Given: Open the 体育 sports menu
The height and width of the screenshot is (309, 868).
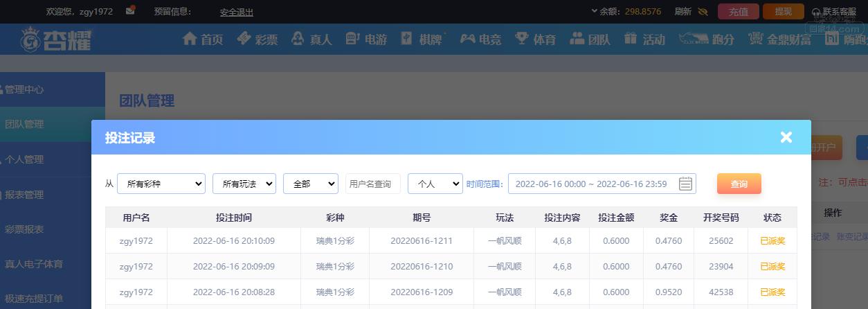Looking at the screenshot, I should (x=536, y=39).
